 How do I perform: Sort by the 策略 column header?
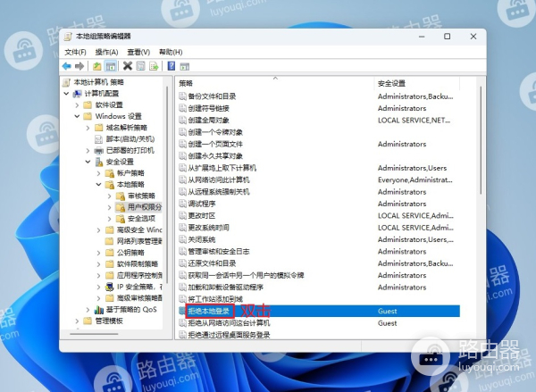(275, 83)
